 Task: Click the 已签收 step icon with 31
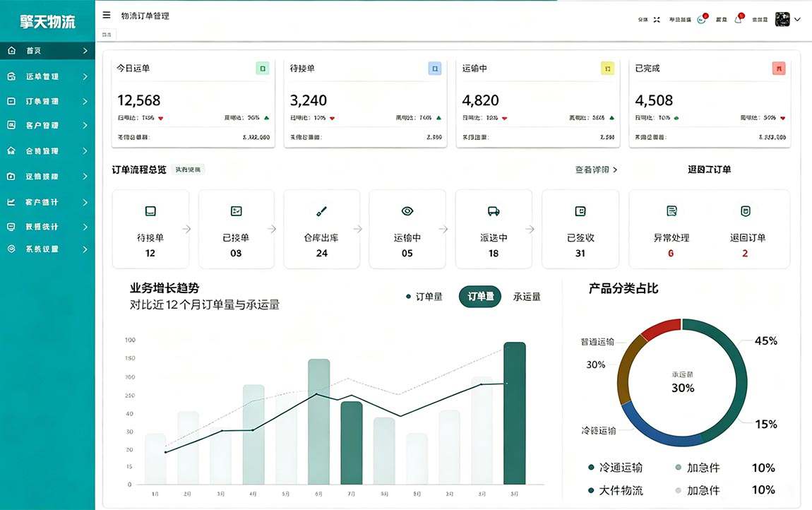[x=580, y=211]
